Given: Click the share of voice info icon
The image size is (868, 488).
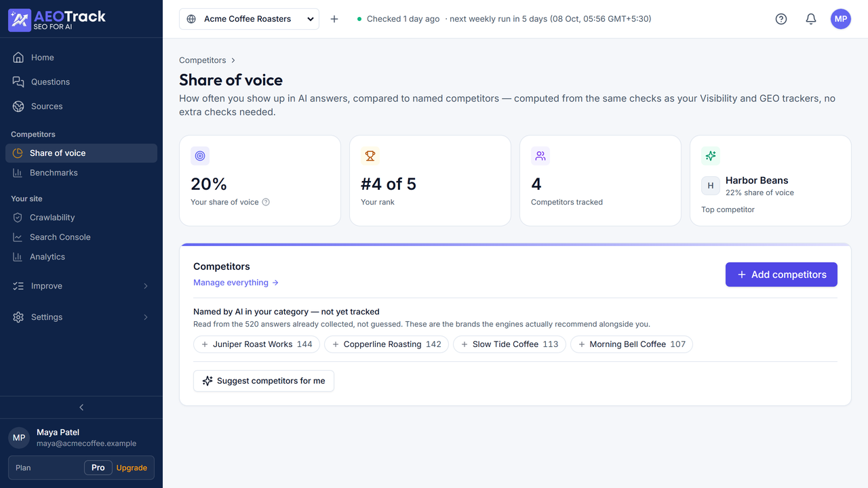Looking at the screenshot, I should click(x=266, y=202).
